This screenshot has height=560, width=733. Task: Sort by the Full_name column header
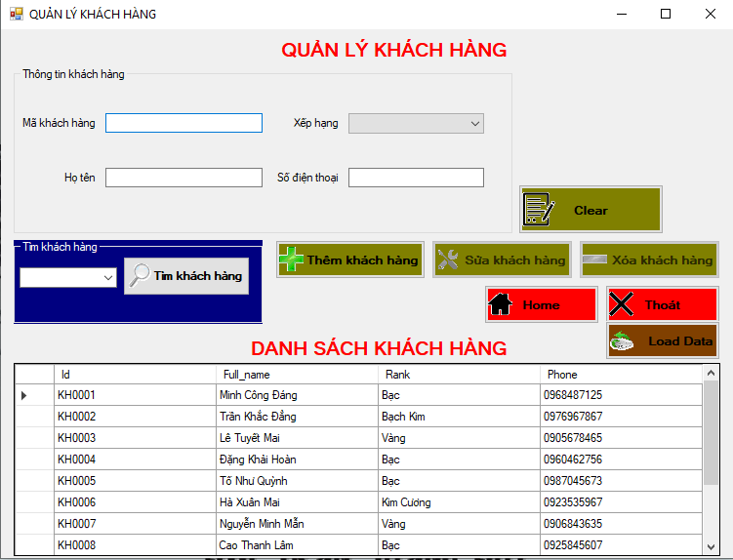pyautogui.click(x=298, y=375)
